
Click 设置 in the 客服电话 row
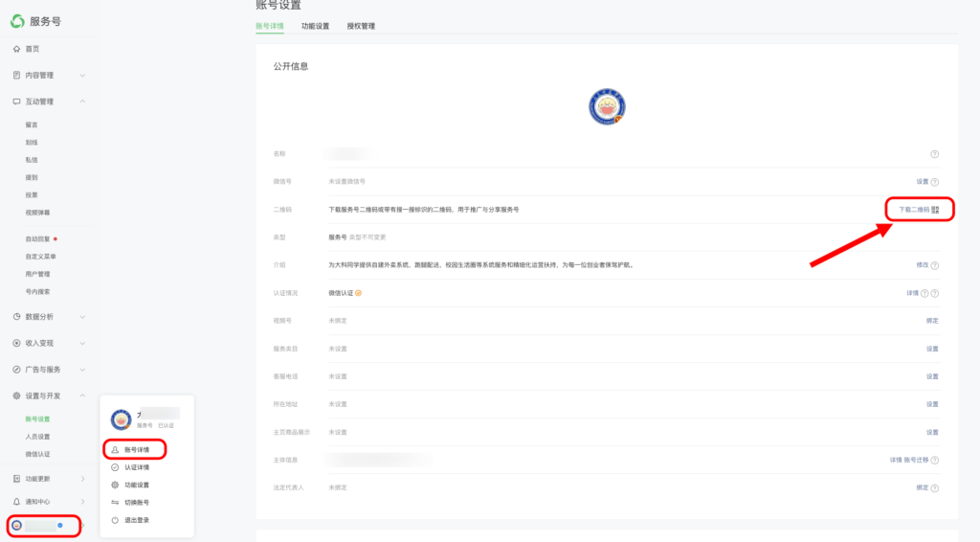932,376
